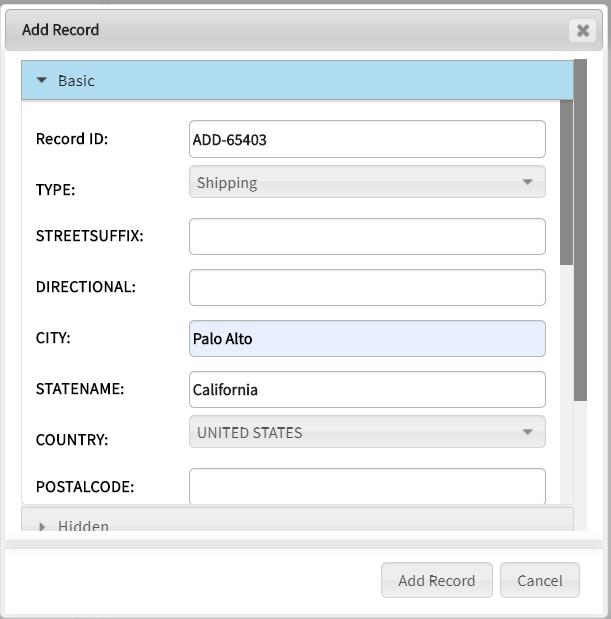
Task: Click the Shipping type selector text
Action: pos(228,182)
